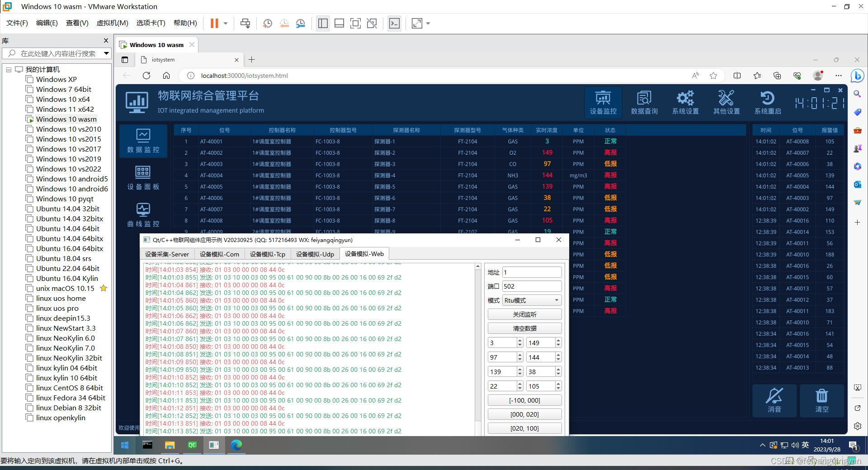Take a VMware virtual machine snapshot
This screenshot has height=470, width=868.
coord(267,23)
